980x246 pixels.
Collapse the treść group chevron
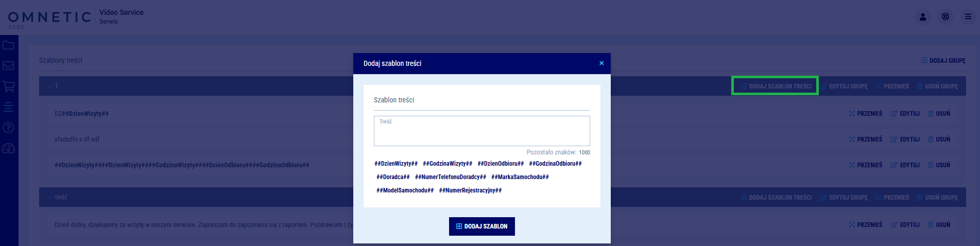(x=49, y=197)
